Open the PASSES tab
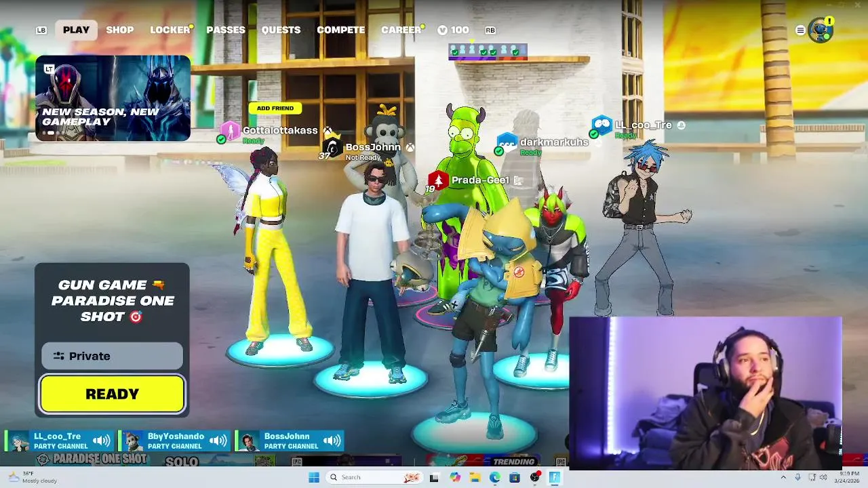The width and height of the screenshot is (868, 488). (226, 30)
